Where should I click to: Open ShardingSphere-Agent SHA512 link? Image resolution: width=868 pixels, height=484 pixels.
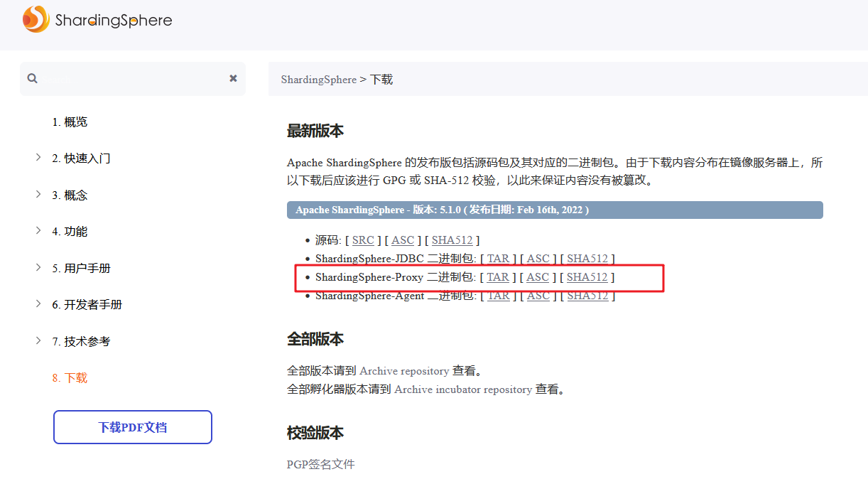pyautogui.click(x=587, y=296)
